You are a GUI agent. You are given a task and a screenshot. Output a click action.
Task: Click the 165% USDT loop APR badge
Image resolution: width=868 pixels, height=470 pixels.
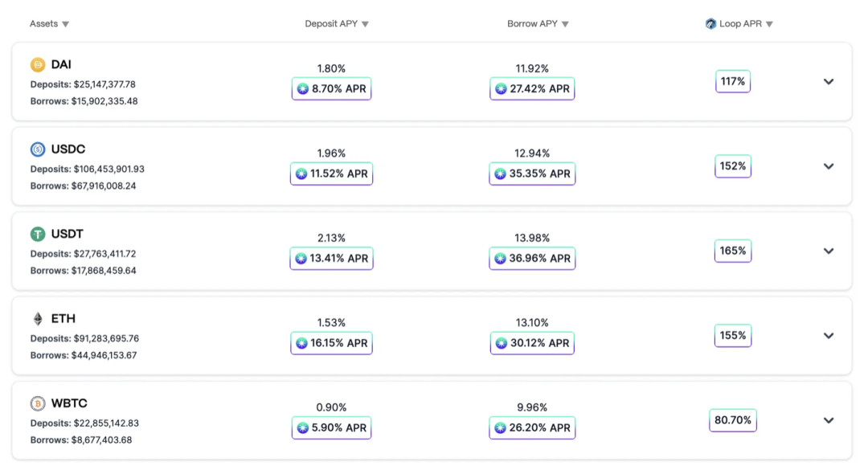click(733, 251)
